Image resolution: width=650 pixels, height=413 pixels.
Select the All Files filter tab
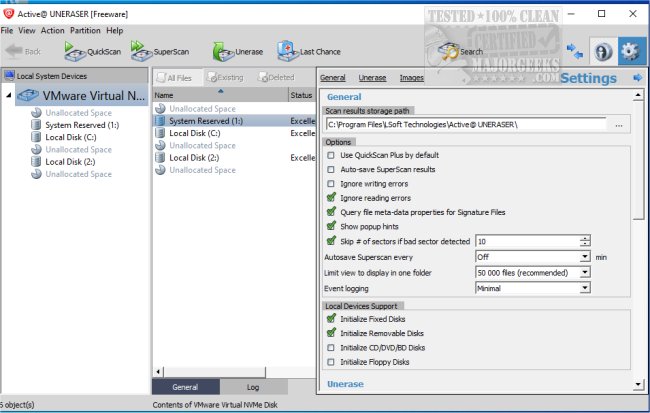tap(178, 78)
